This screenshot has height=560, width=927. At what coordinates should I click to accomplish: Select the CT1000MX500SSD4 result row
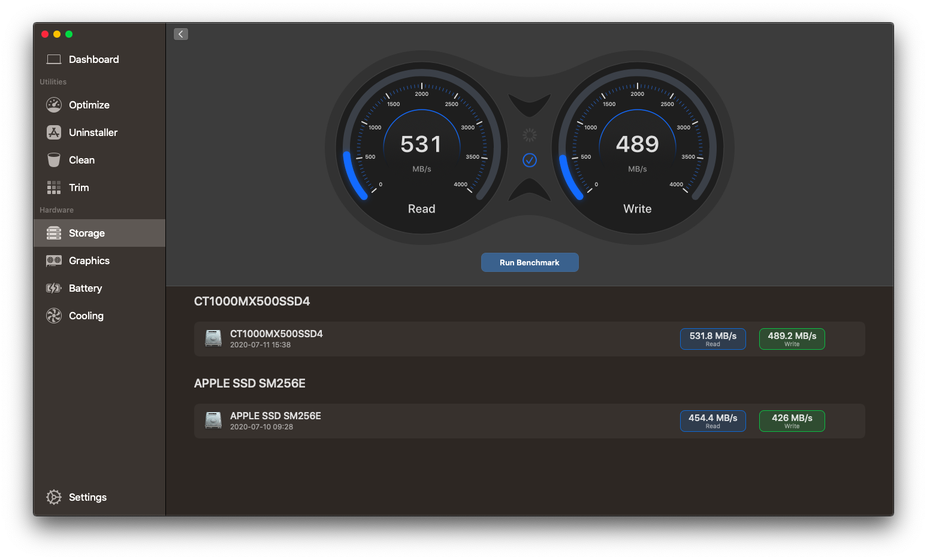(x=530, y=339)
